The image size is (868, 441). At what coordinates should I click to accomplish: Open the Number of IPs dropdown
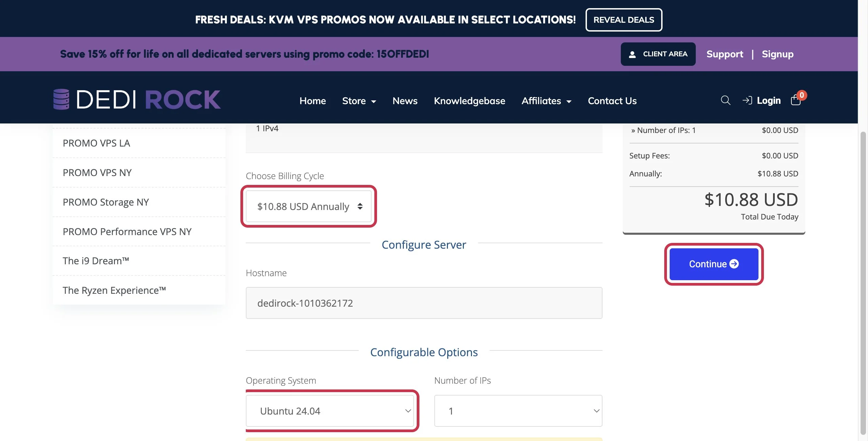point(518,411)
